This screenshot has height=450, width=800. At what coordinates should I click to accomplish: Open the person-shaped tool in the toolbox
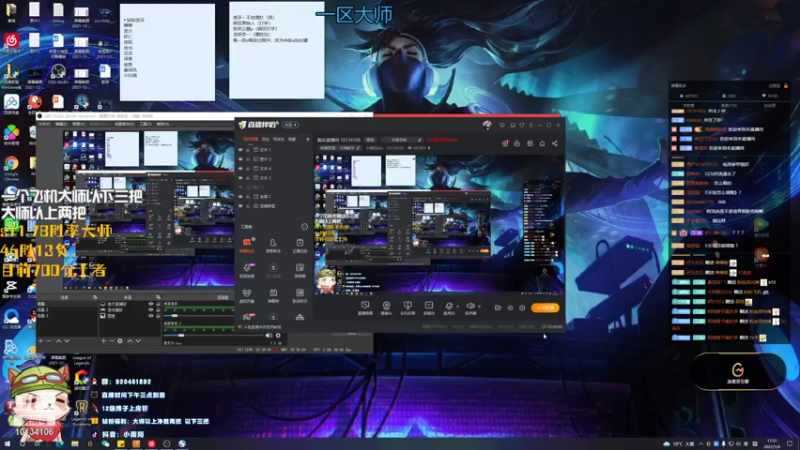[x=273, y=244]
